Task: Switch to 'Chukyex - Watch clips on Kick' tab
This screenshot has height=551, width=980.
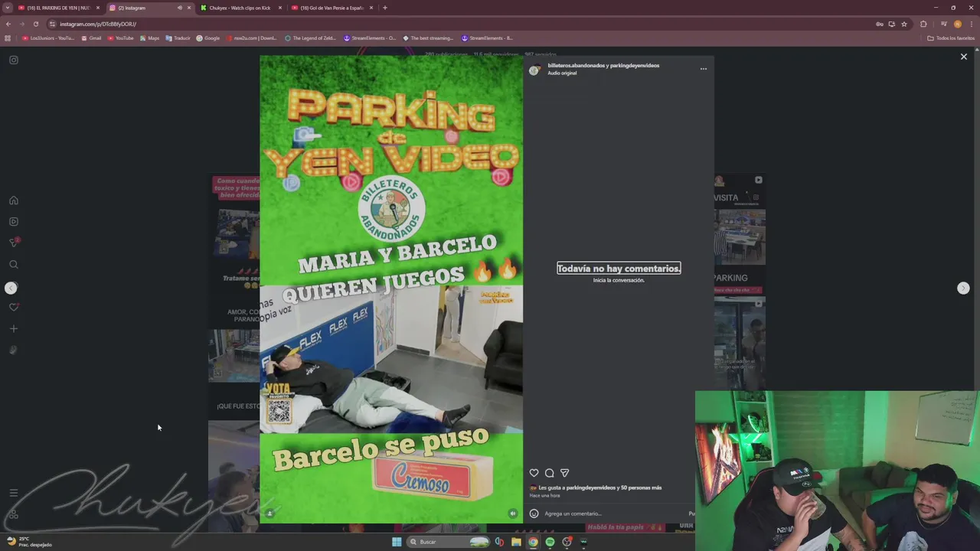Action: click(x=240, y=8)
